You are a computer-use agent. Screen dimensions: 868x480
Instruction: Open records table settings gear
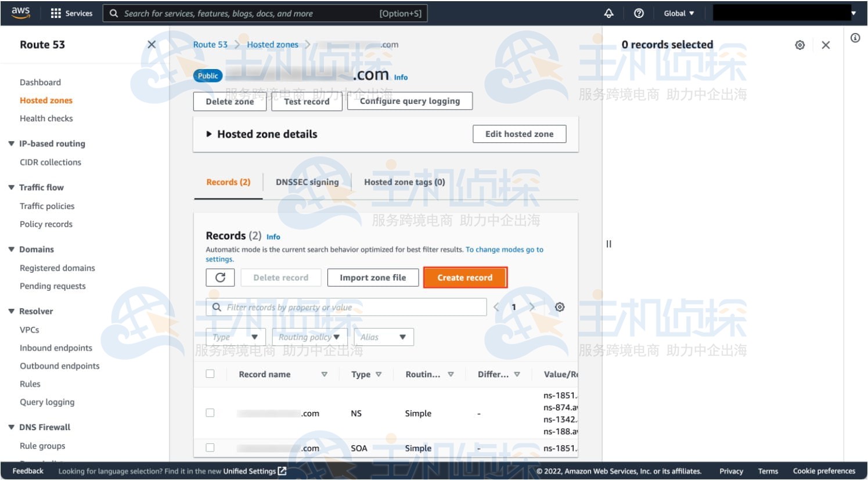point(560,307)
